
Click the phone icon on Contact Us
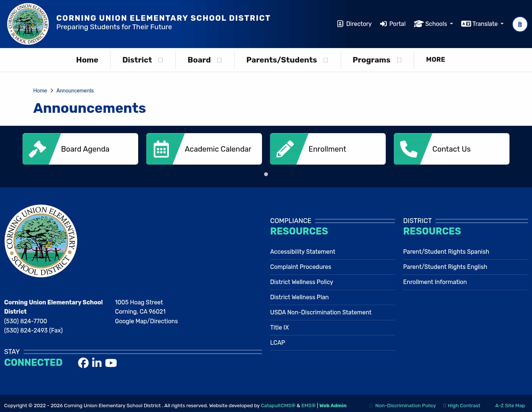pos(409,149)
